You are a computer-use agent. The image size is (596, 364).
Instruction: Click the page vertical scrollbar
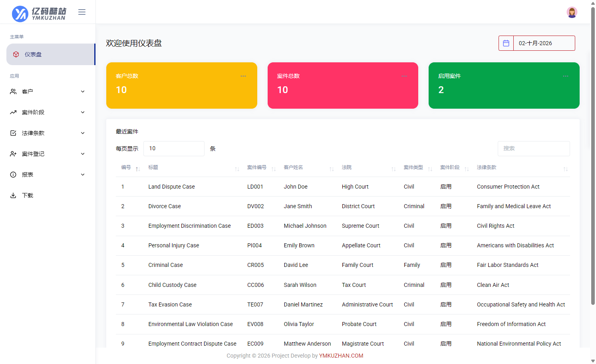coord(593,156)
